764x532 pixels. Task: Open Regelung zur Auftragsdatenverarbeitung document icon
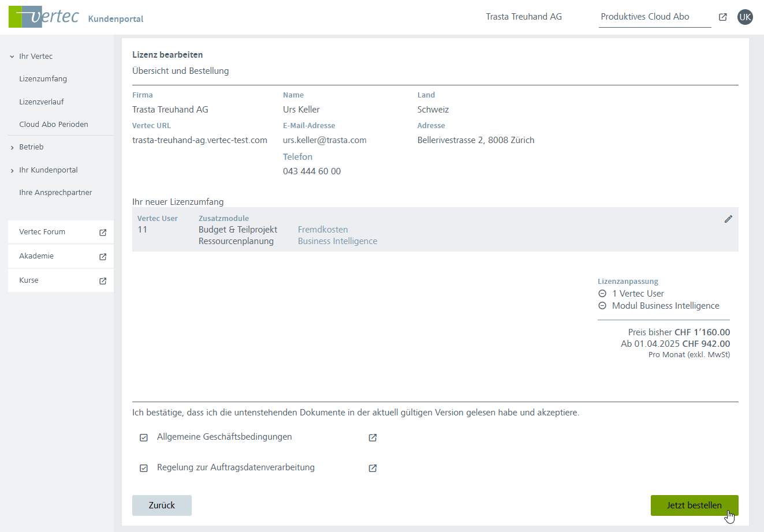pos(372,468)
